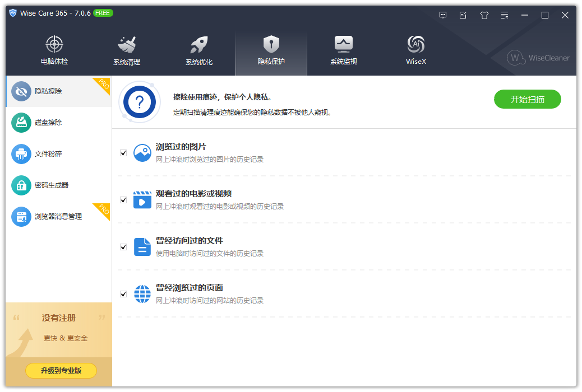The image size is (582, 392).
Task: Open the 文件粉碎 (File Shredder) tool
Action: tap(21, 154)
